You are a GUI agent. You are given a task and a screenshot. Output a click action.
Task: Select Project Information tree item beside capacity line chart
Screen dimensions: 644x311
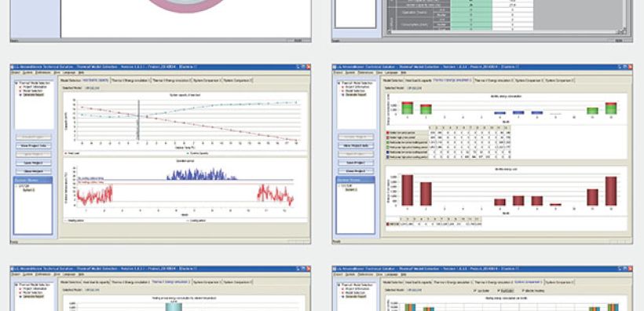35,86
